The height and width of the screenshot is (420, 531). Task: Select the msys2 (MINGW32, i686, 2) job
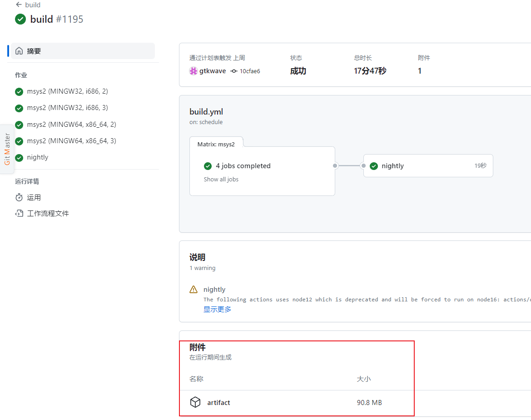(67, 91)
